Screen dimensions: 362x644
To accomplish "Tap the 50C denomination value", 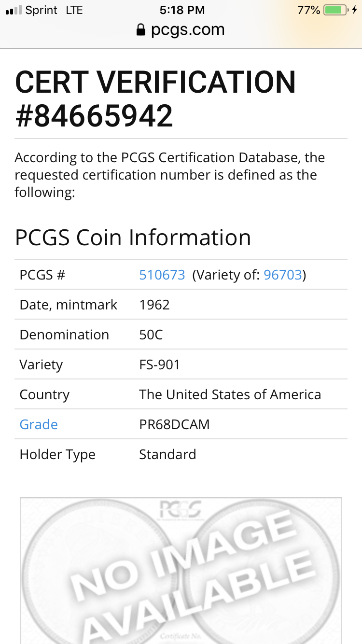I will (x=151, y=335).
